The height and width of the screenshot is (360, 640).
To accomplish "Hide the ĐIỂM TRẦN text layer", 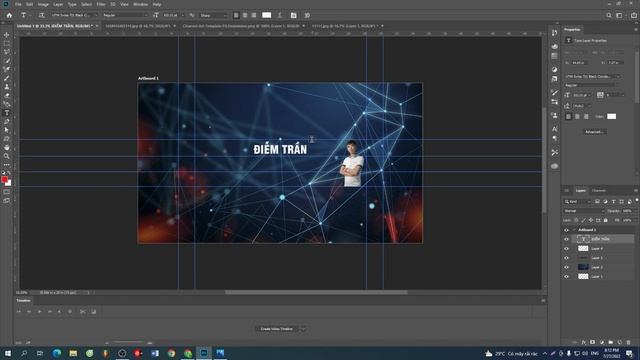I will 566,239.
